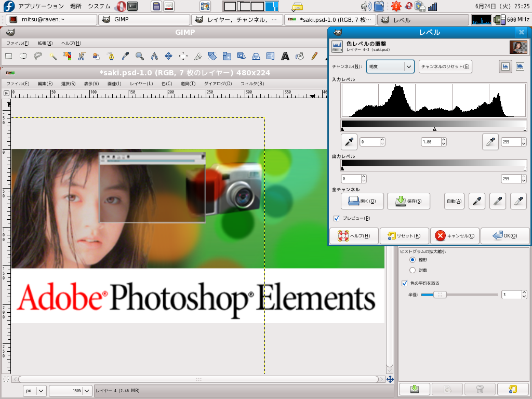The image size is (532, 399).
Task: Open the フィルタ(R) menu
Action: pyautogui.click(x=252, y=84)
